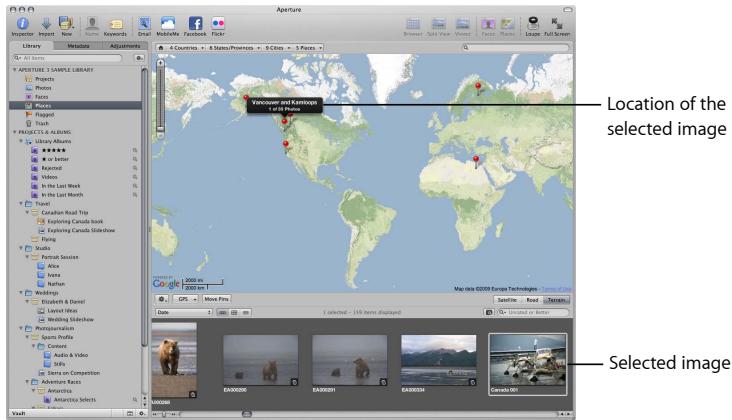Switch to the Adjustments tab
The height and width of the screenshot is (420, 732).
(x=125, y=46)
